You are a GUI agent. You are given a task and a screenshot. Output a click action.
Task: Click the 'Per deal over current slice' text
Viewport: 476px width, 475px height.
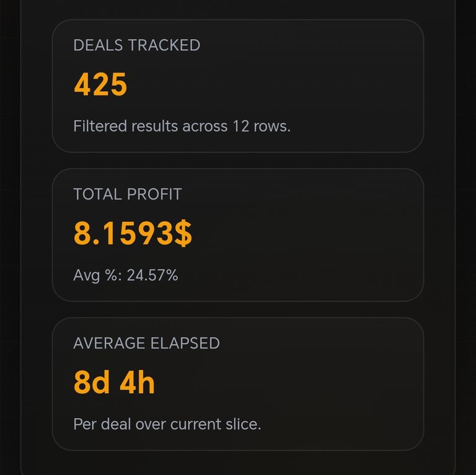167,425
